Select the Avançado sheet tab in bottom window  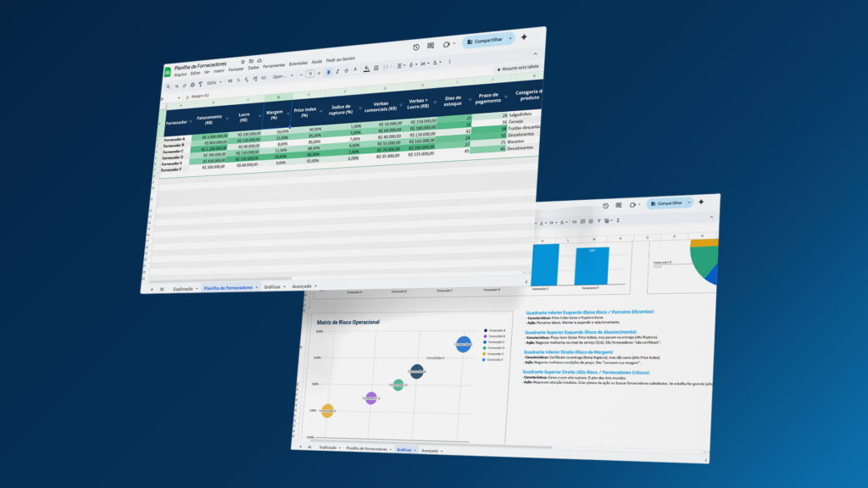[431, 451]
